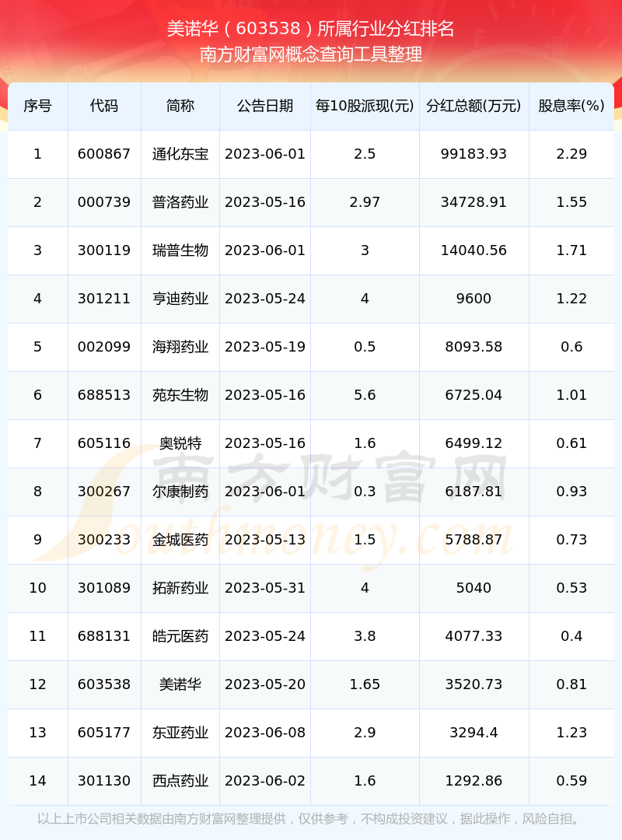Select stock code 301130
This screenshot has width=622, height=840.
pos(104,781)
